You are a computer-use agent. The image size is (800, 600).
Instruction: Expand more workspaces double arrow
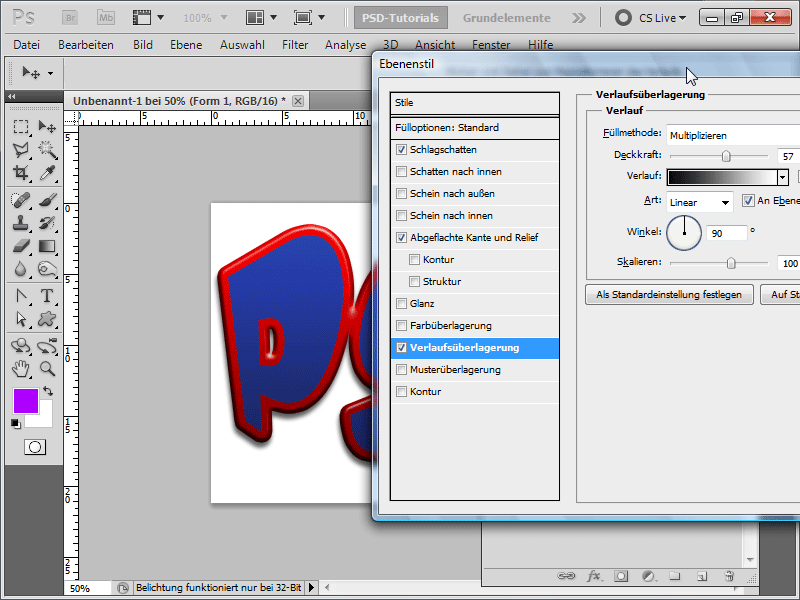click(579, 18)
